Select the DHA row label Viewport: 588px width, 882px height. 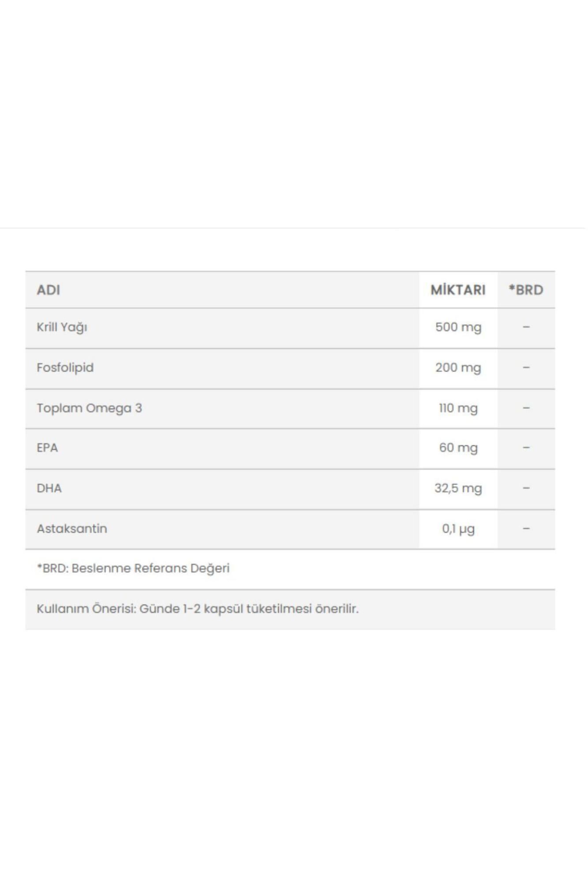click(x=49, y=489)
